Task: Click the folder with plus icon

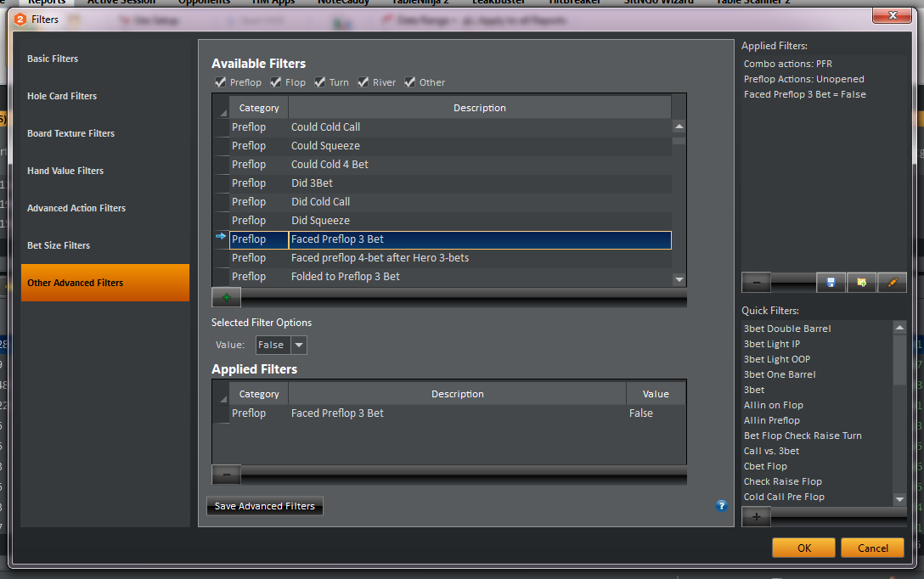Action: pyautogui.click(x=861, y=283)
